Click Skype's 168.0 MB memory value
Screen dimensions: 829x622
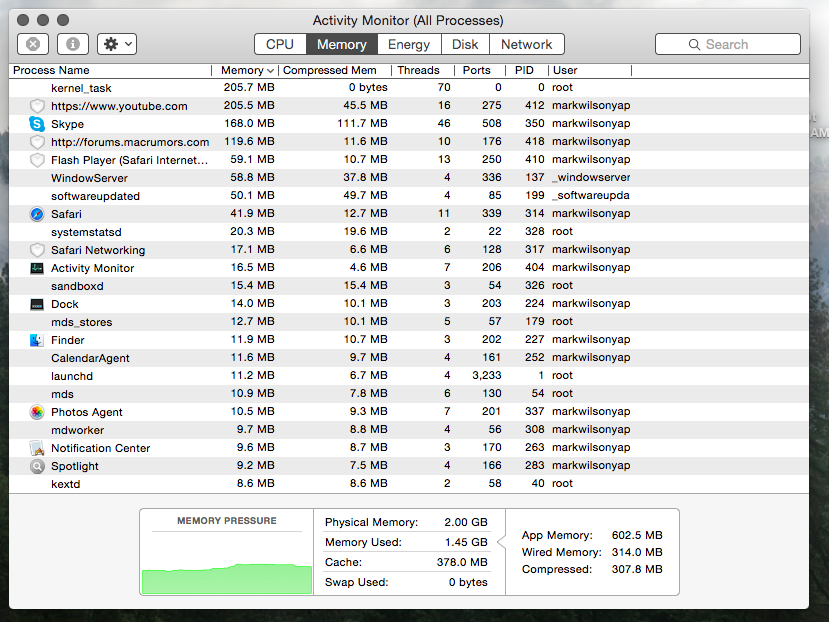click(250, 123)
